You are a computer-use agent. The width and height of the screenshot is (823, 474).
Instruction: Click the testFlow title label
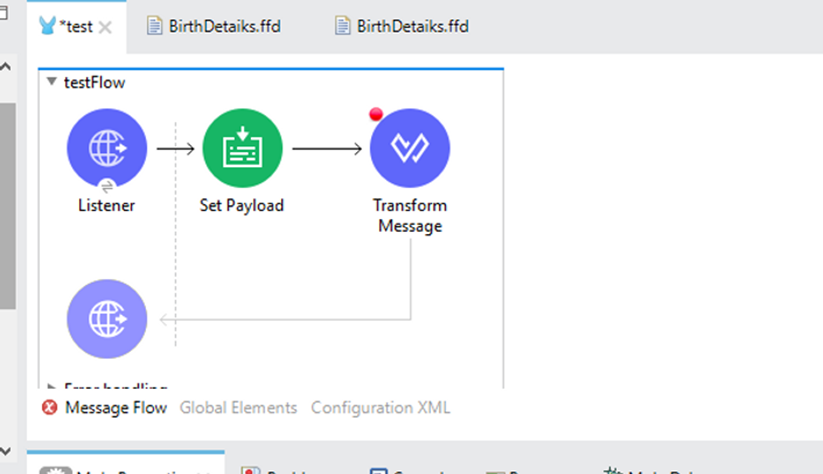coord(93,83)
